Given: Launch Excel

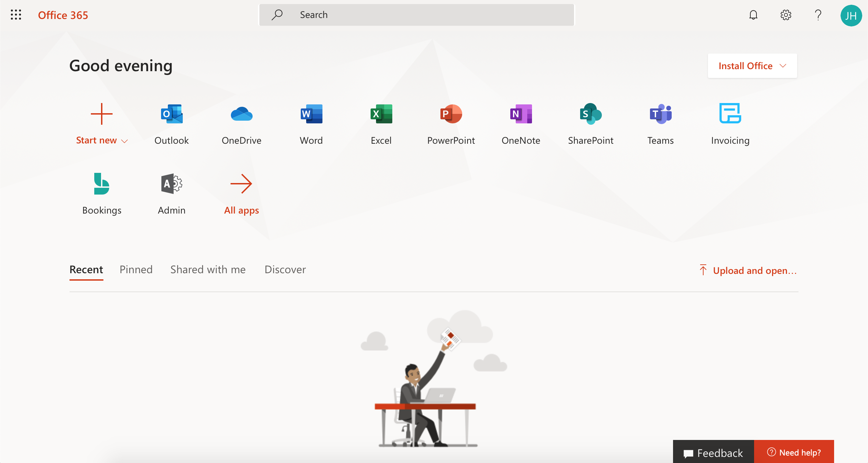Looking at the screenshot, I should 381,124.
